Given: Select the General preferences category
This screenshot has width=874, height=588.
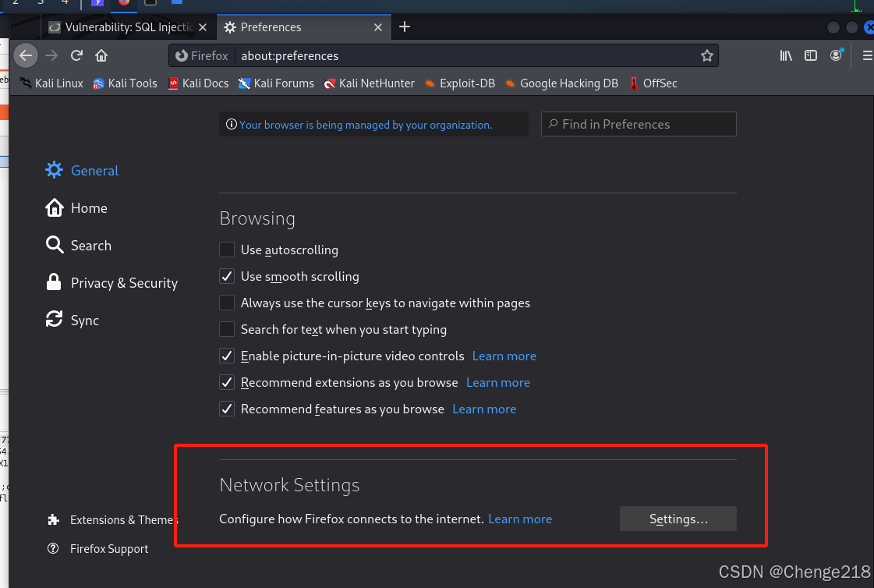Looking at the screenshot, I should pos(82,171).
